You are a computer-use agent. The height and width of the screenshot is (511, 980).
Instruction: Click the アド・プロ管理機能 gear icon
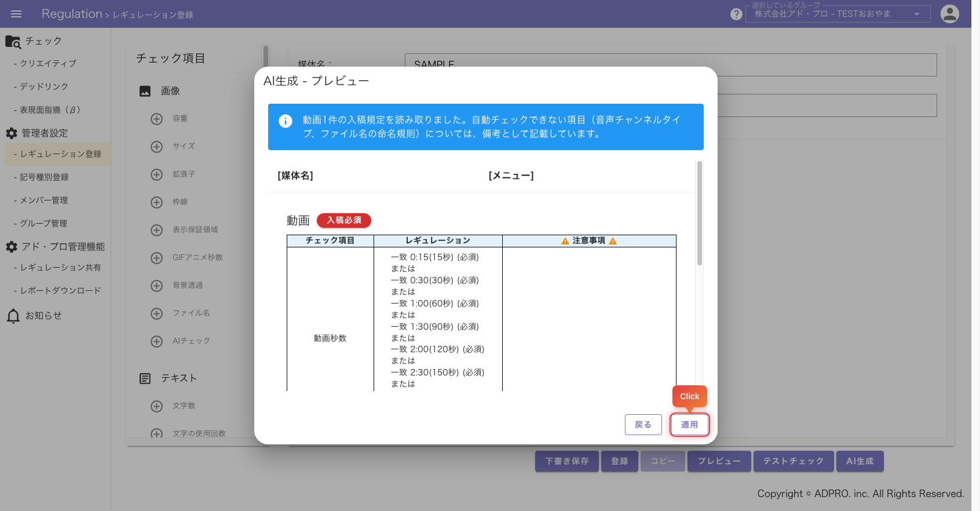click(12, 247)
